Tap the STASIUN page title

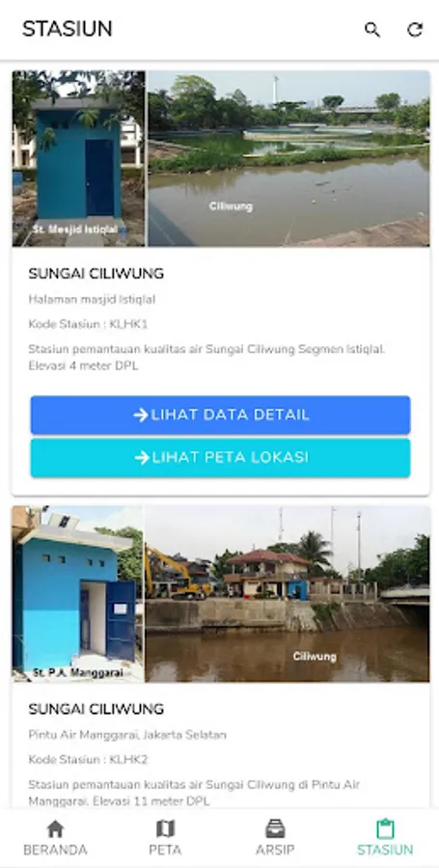point(67,29)
